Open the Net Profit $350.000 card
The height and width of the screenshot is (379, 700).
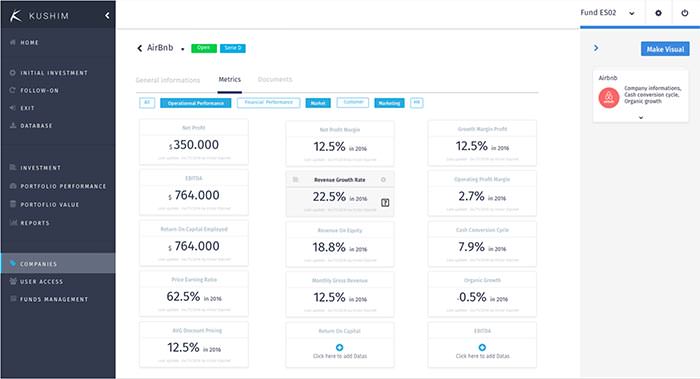click(194, 142)
